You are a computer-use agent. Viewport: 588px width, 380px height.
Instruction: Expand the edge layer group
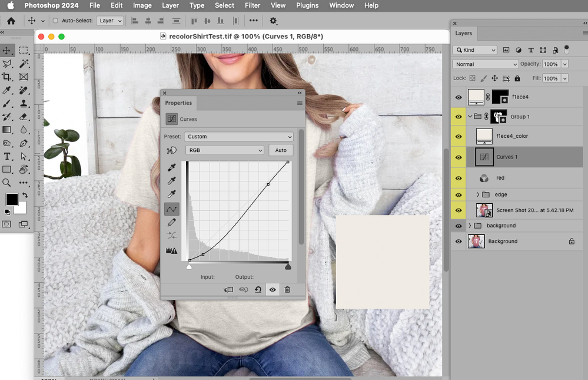coord(478,194)
